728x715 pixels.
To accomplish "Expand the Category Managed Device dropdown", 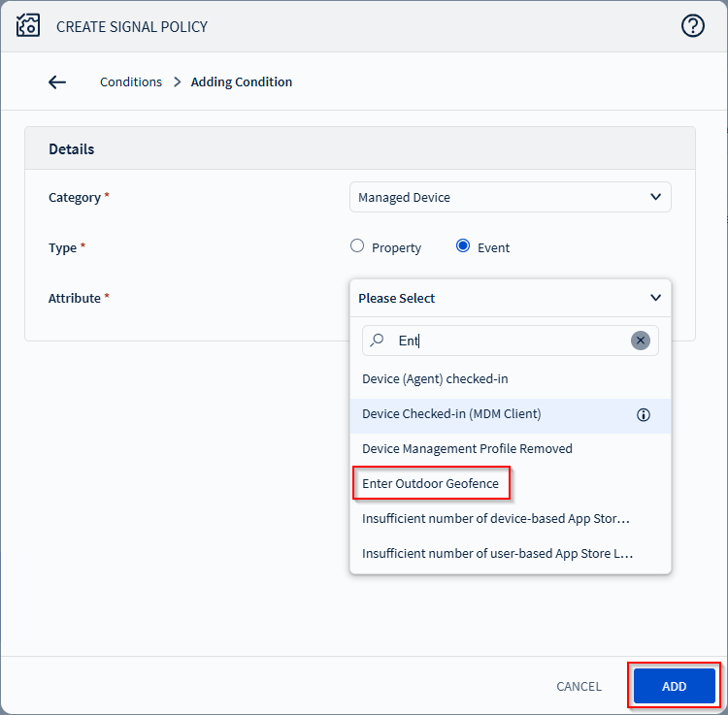I will 509,197.
